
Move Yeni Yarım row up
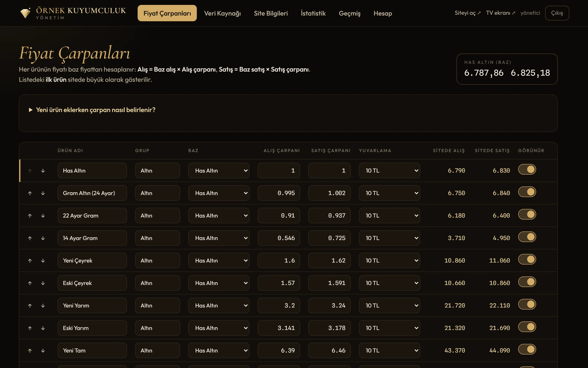[x=30, y=306]
